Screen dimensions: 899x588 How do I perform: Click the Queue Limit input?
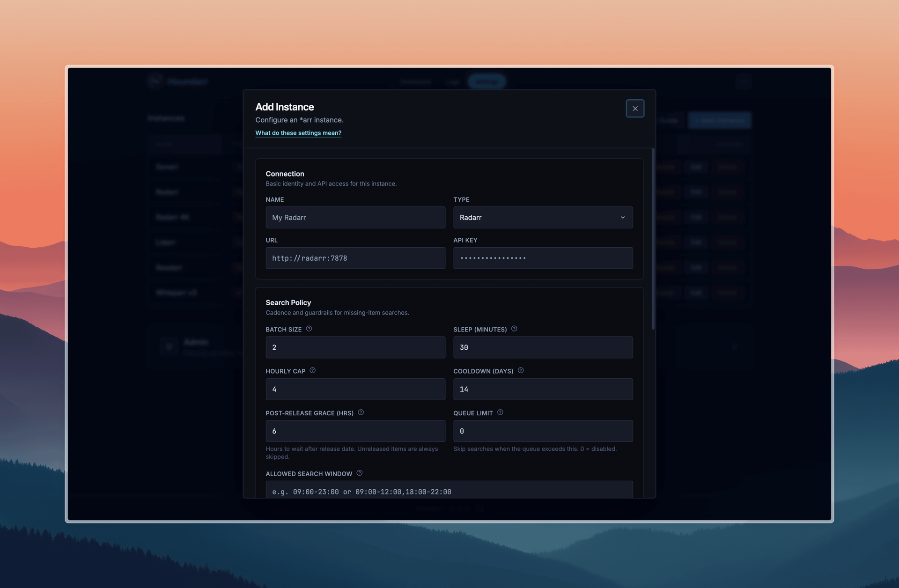(543, 431)
